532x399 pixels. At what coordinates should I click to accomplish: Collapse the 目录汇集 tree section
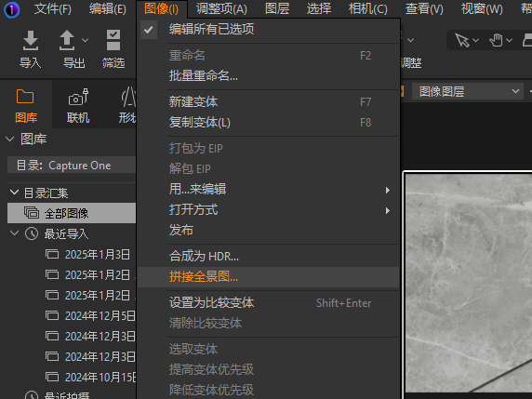pos(14,193)
